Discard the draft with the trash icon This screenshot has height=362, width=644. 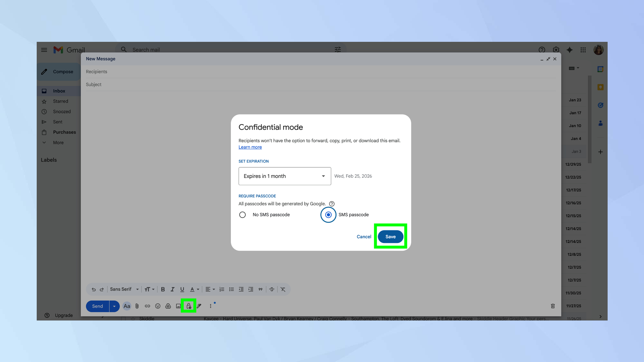[x=553, y=306]
